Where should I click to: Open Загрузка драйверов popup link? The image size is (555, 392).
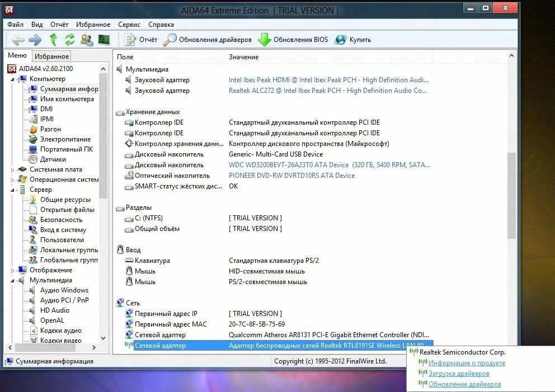459,374
